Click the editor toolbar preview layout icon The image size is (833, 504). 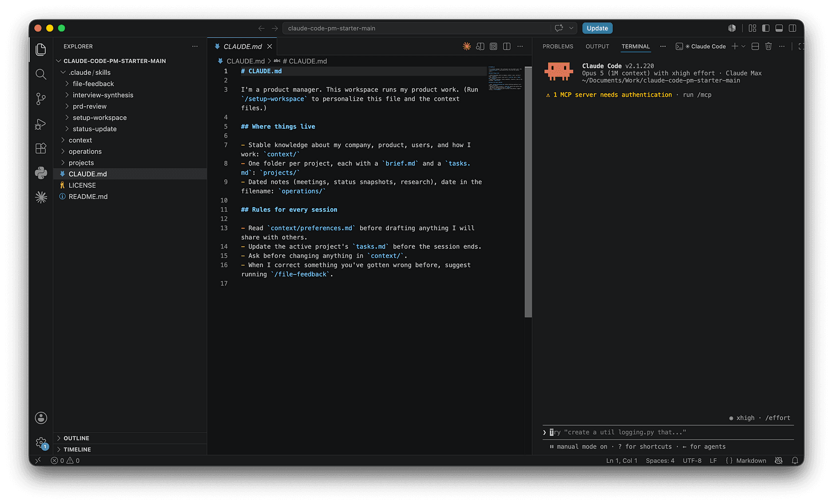pos(493,46)
